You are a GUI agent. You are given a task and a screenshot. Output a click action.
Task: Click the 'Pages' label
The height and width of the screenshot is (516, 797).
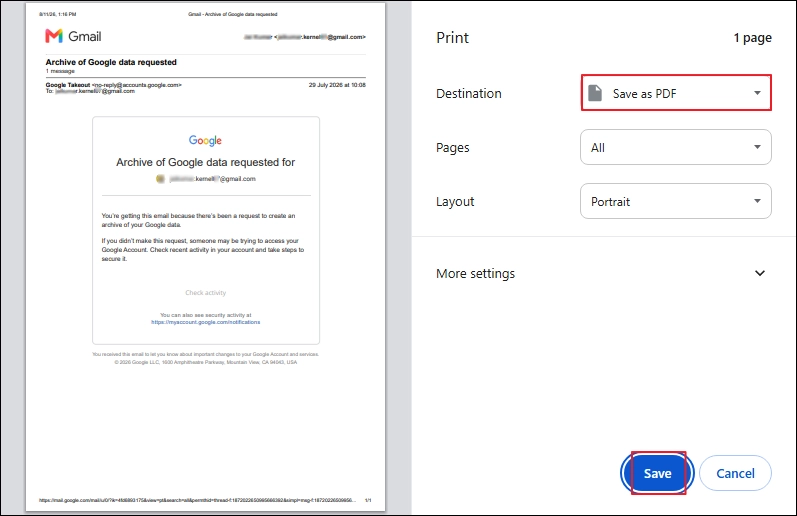[x=452, y=148]
